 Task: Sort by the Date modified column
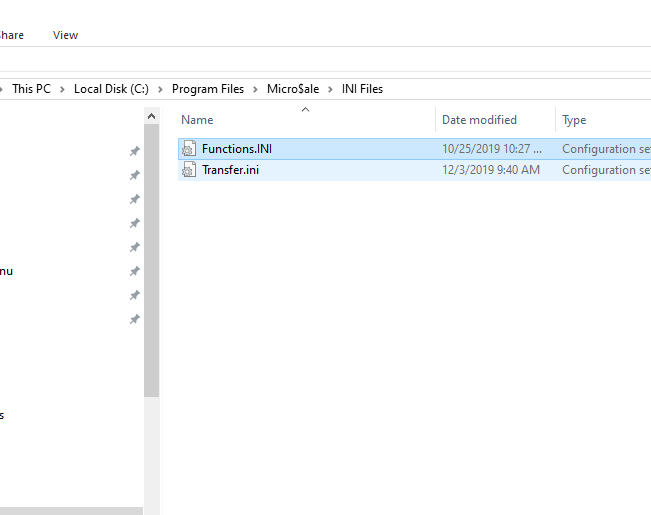tap(480, 120)
